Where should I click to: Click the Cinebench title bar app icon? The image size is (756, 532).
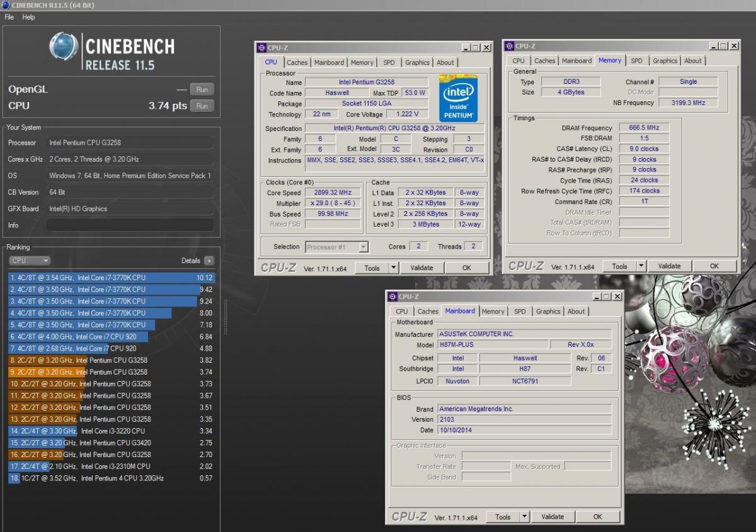[5, 5]
